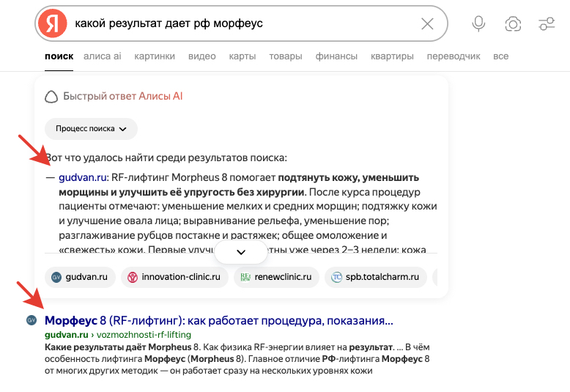Open gudvan.ru link in Alice answer
The image size is (570, 392).
[x=83, y=177]
